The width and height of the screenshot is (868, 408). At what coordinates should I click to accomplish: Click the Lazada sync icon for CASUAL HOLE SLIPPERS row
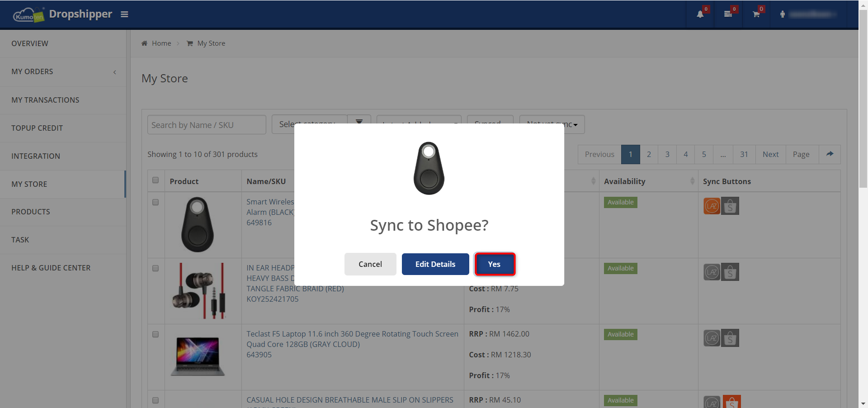(712, 402)
